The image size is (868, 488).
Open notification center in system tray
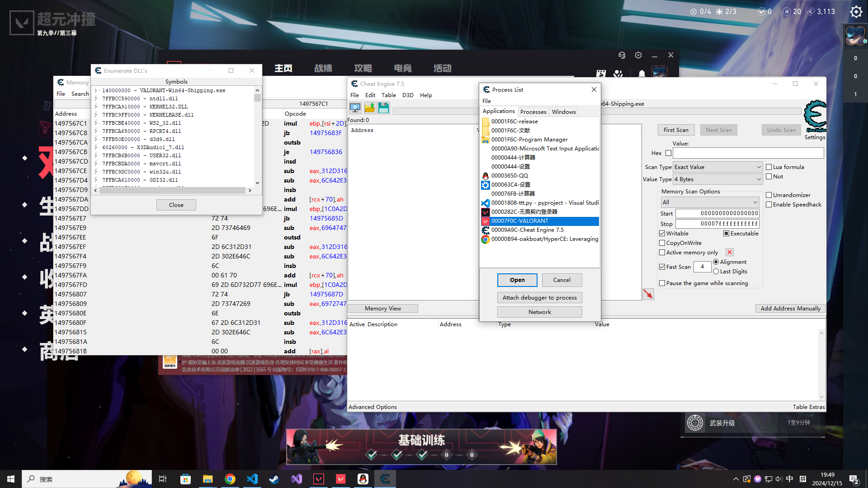pos(854,479)
